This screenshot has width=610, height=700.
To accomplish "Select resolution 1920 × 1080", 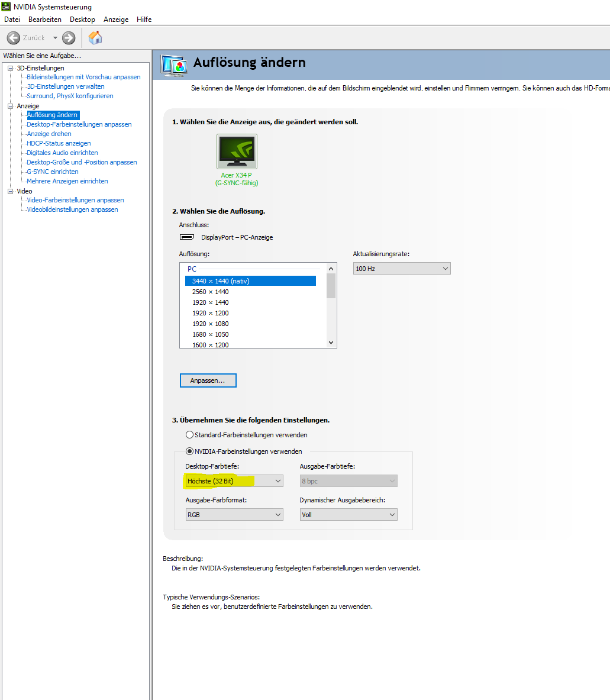I will coord(211,324).
